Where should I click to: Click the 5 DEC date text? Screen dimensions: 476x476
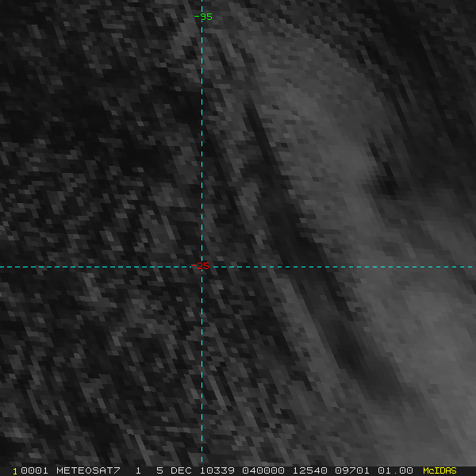pos(174,470)
